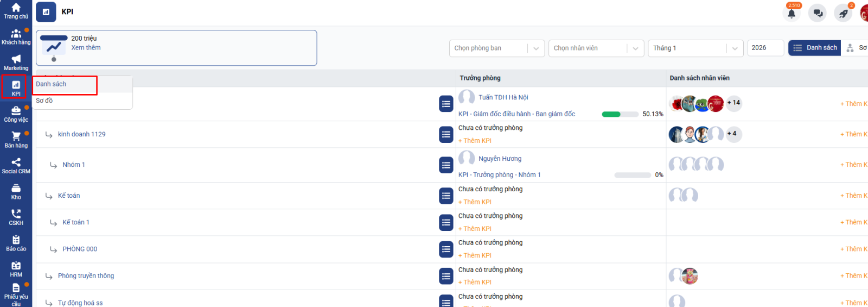Click the Xem thêm link
This screenshot has width=868, height=307.
pos(86,48)
